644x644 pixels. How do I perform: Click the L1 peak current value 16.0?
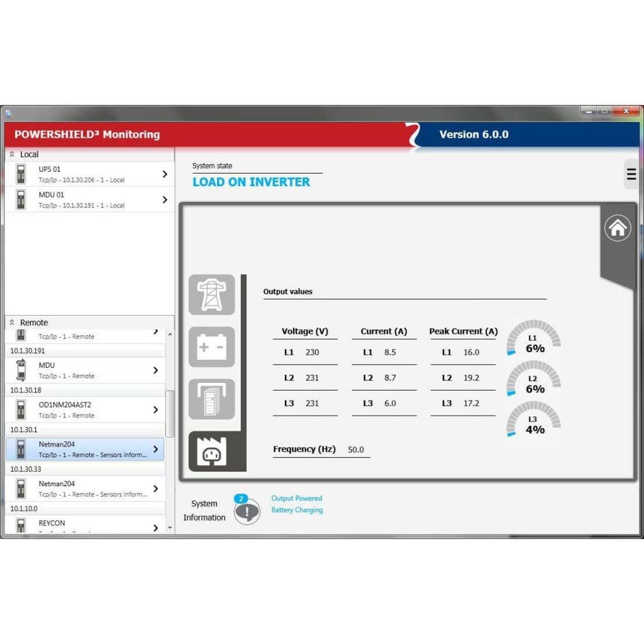coord(471,352)
